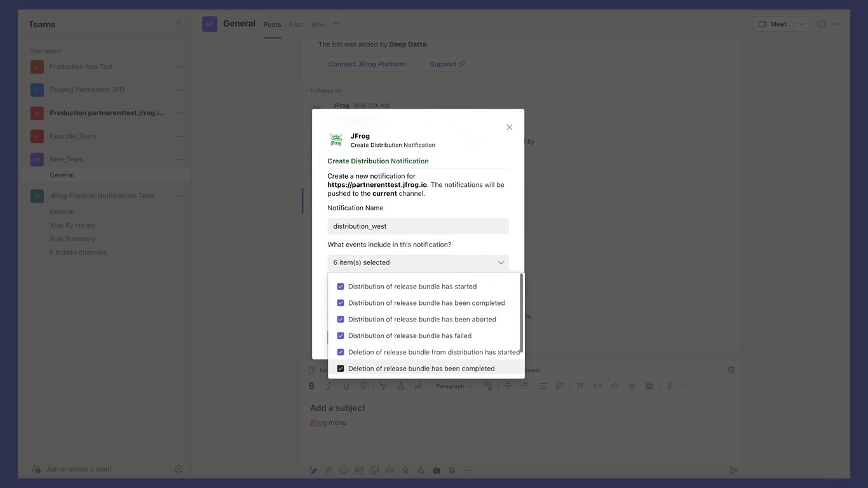Image resolution: width=868 pixels, height=488 pixels.
Task: Open the Production partnerenttest.jfrog.io team
Action: coord(107,113)
